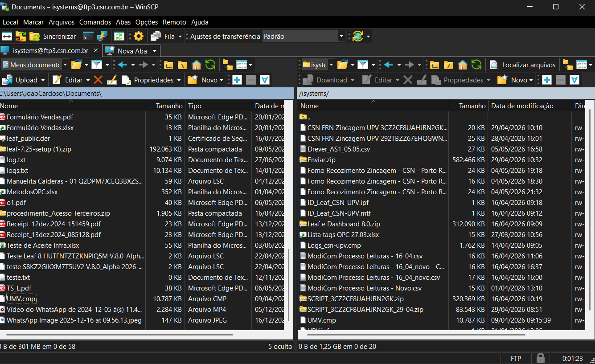595x364 pixels.
Task: Expand the local Propriedades dropdown arrow
Action: pos(179,80)
